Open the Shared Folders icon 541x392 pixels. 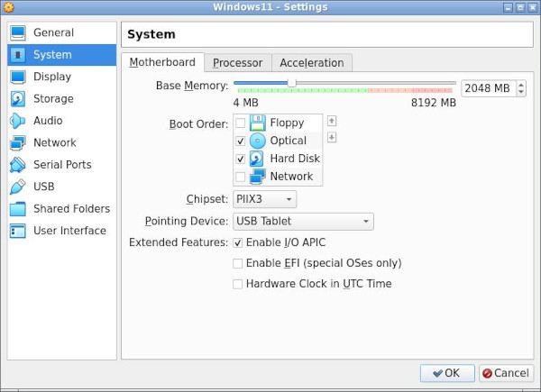(18, 209)
